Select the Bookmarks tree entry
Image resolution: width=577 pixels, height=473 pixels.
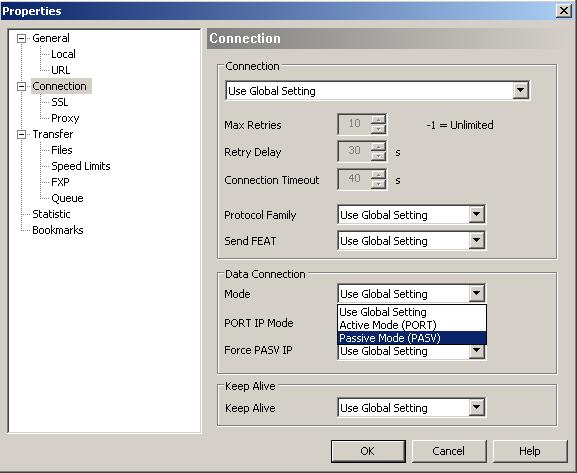58,230
